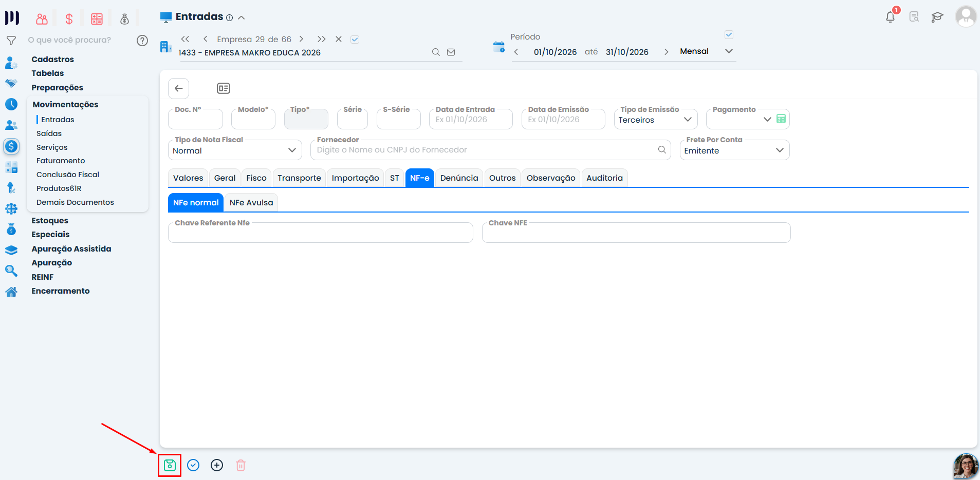Open the red people module icon

pyautogui.click(x=42, y=19)
